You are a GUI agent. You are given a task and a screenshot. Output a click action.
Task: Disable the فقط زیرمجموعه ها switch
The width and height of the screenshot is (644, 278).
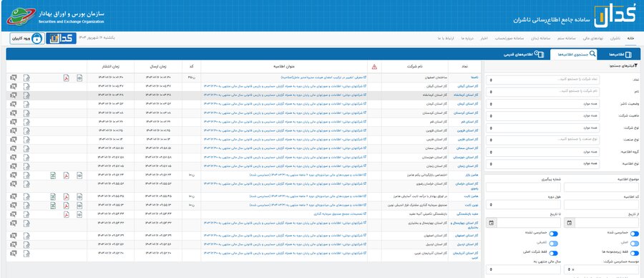(635, 254)
